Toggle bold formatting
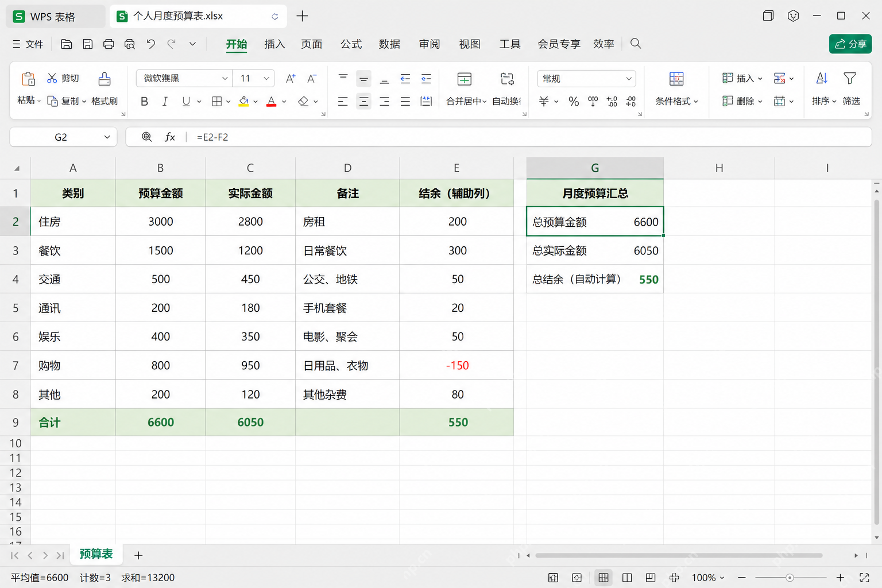The image size is (882, 588). 144,102
